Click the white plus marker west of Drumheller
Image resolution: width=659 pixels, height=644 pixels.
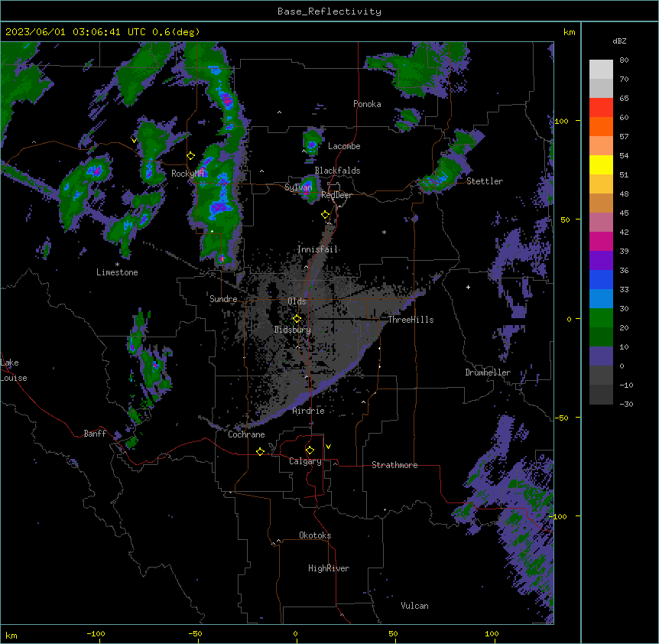(468, 287)
